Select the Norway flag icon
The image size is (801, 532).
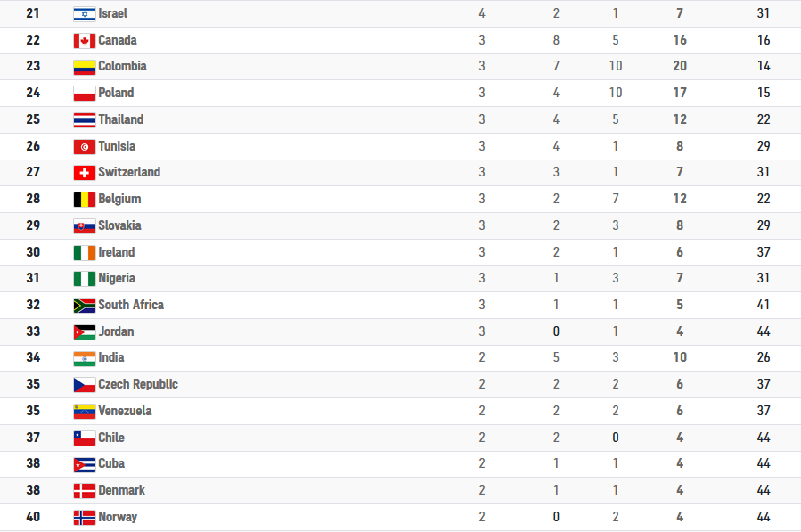(x=85, y=518)
